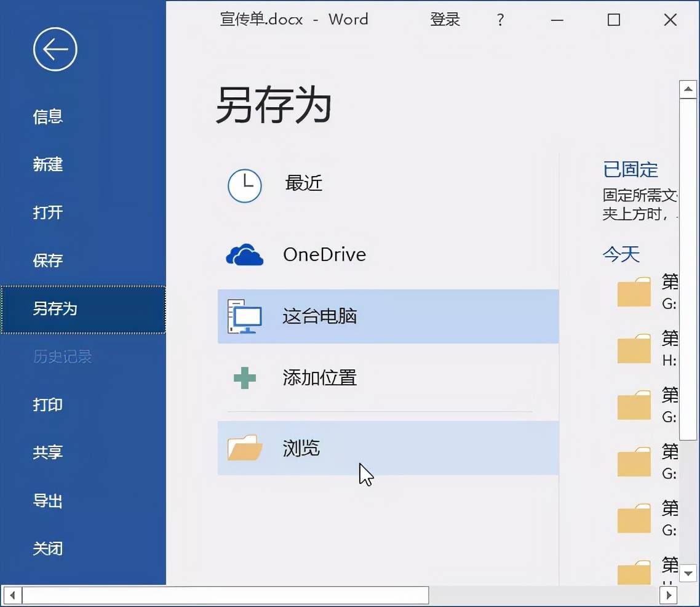Screen dimensions: 700x607
Task: Open the 导出 menu item
Action: pos(48,500)
